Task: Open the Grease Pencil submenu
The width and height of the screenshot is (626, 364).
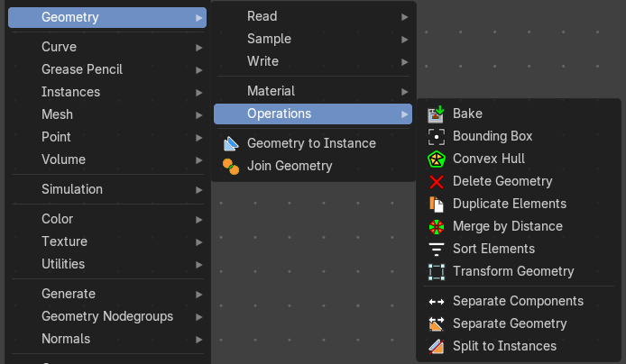Action: coord(107,69)
